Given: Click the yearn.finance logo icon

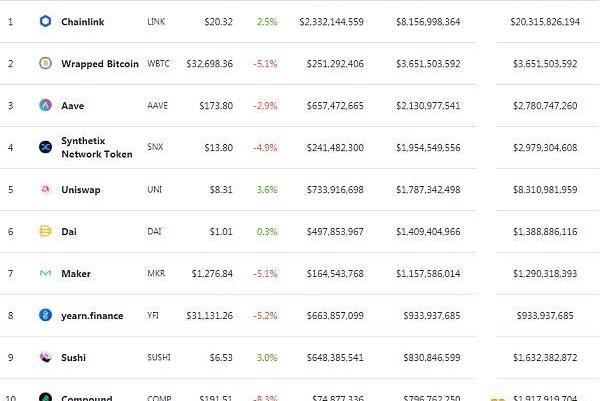Looking at the screenshot, I should pos(45,315).
